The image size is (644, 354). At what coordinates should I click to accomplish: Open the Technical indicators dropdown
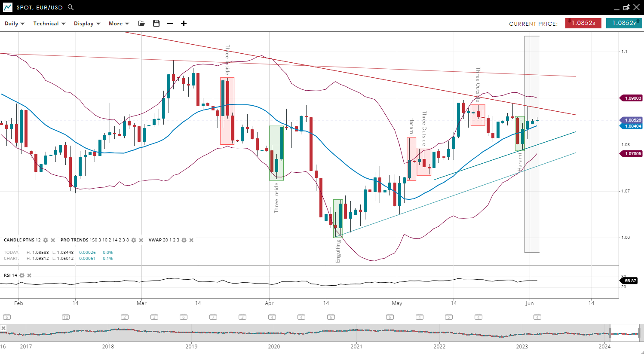click(x=49, y=24)
